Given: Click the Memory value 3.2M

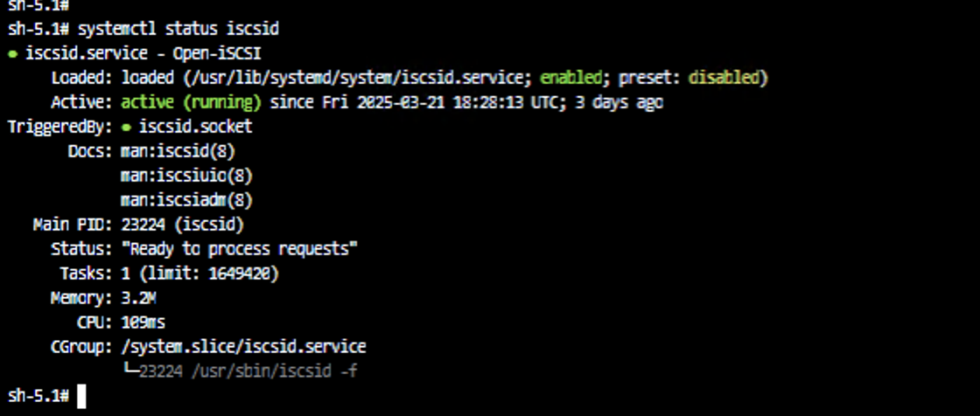Looking at the screenshot, I should coord(138,298).
